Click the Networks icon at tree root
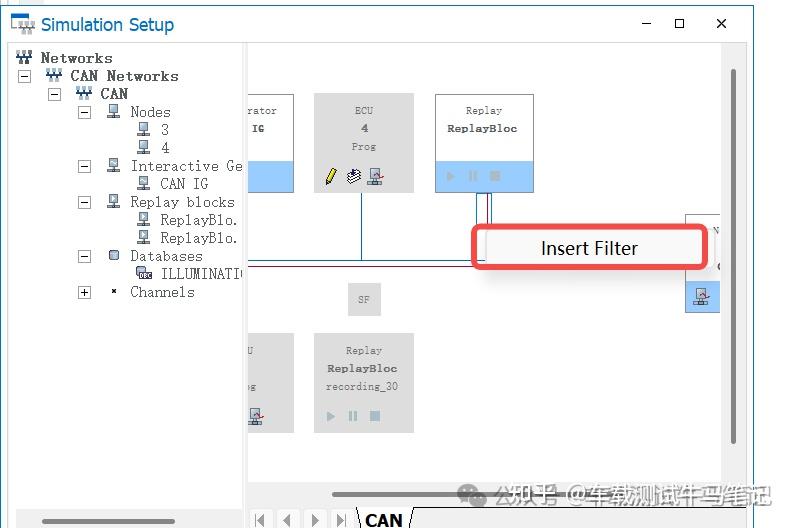Image resolution: width=792 pixels, height=528 pixels. click(24, 57)
